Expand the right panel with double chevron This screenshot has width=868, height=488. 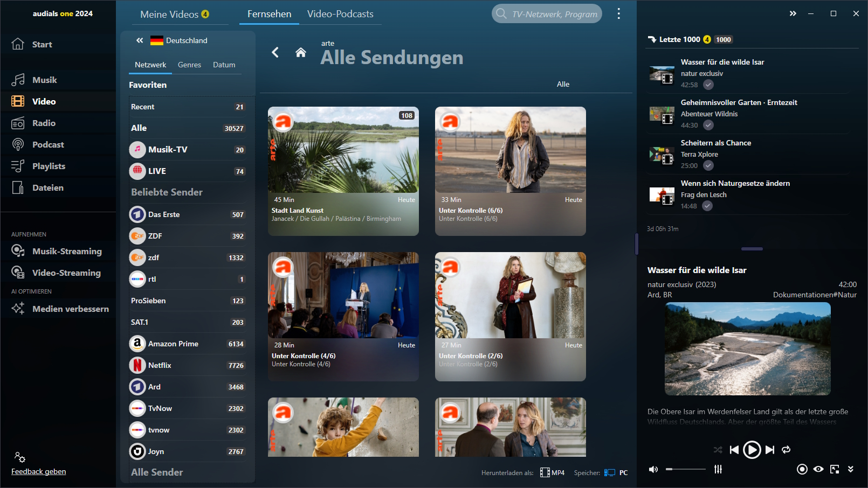tap(793, 13)
